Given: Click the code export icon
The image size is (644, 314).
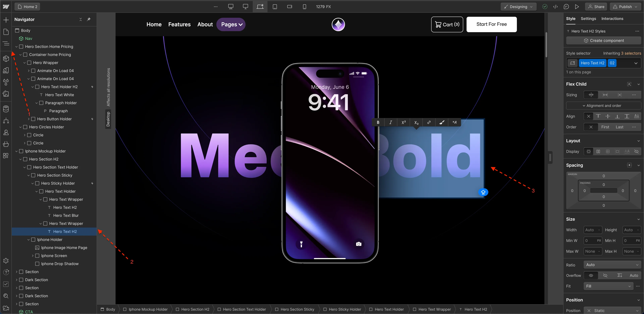Looking at the screenshot, I should (555, 7).
